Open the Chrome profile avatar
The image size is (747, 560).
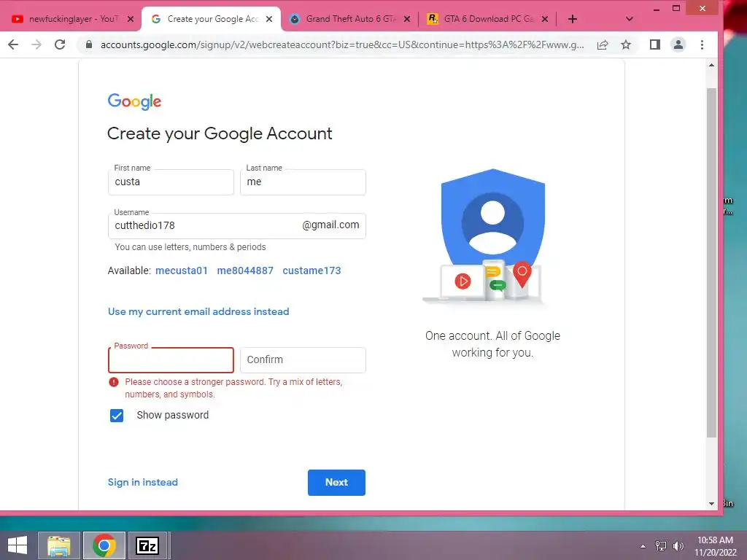(678, 44)
